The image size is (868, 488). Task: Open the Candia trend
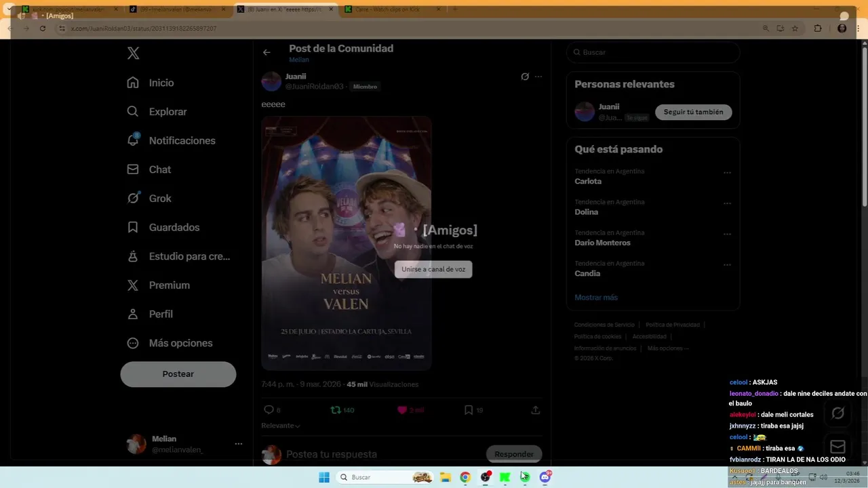tap(587, 273)
